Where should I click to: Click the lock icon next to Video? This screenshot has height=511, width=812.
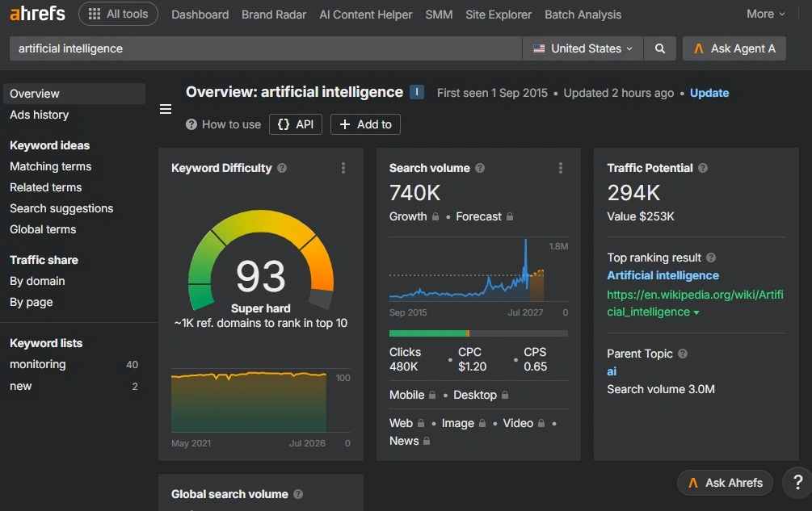pyautogui.click(x=541, y=424)
